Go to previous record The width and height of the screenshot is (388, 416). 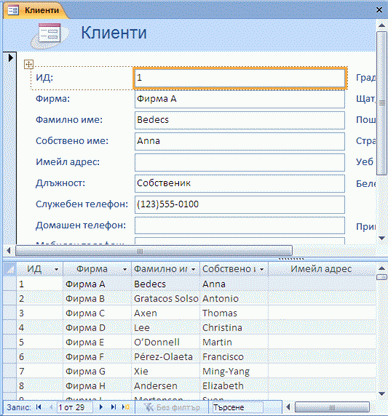coord(51,407)
